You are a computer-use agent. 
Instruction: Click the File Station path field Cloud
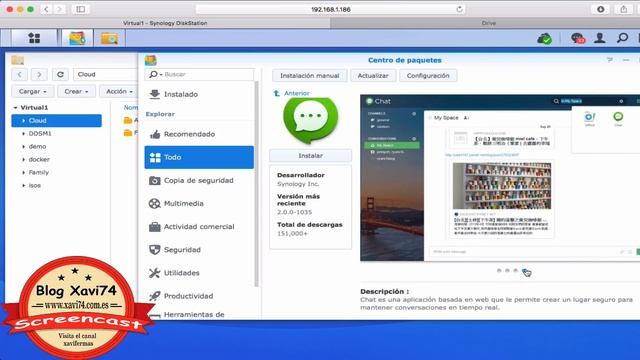coord(105,74)
